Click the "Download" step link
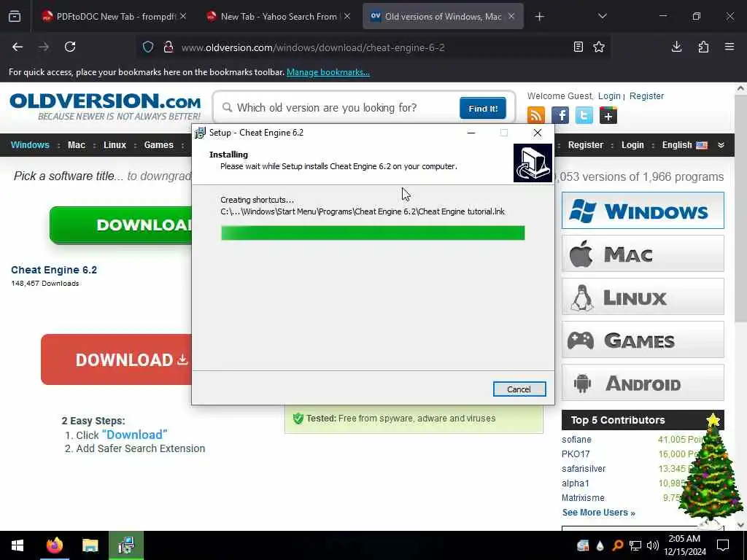747x560 pixels. [134, 435]
